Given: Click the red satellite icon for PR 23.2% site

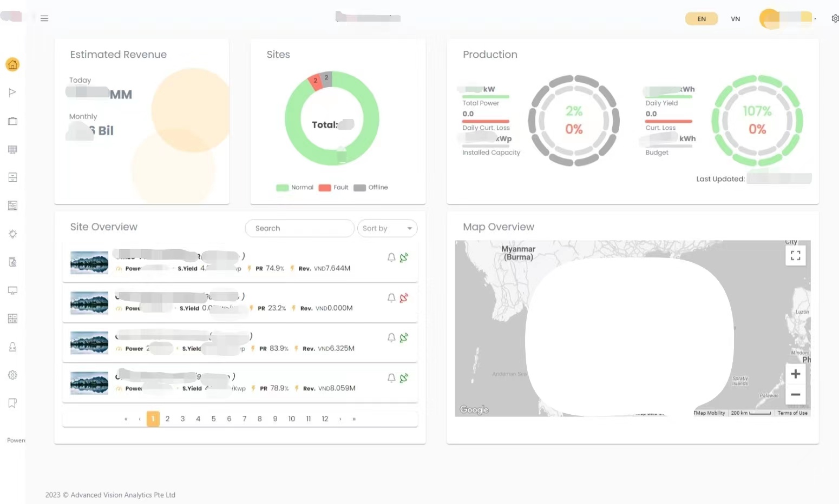Looking at the screenshot, I should click(404, 298).
